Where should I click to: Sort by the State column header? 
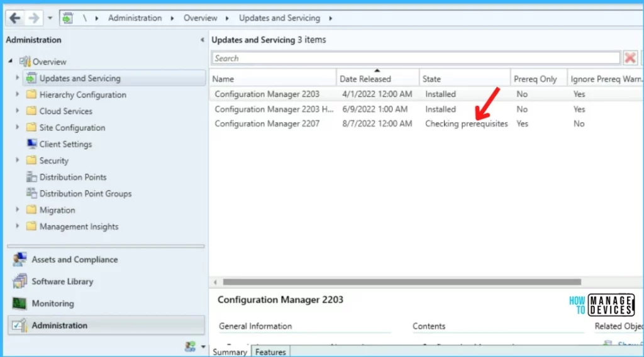[465, 79]
